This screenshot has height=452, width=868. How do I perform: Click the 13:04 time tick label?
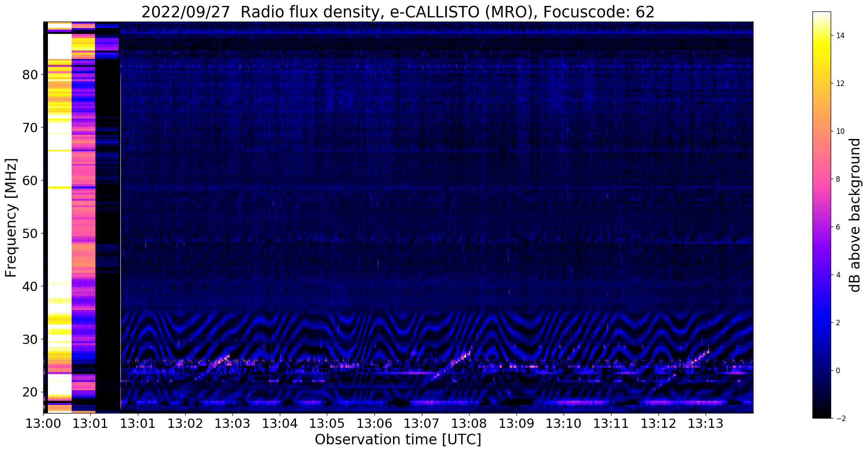pos(279,423)
